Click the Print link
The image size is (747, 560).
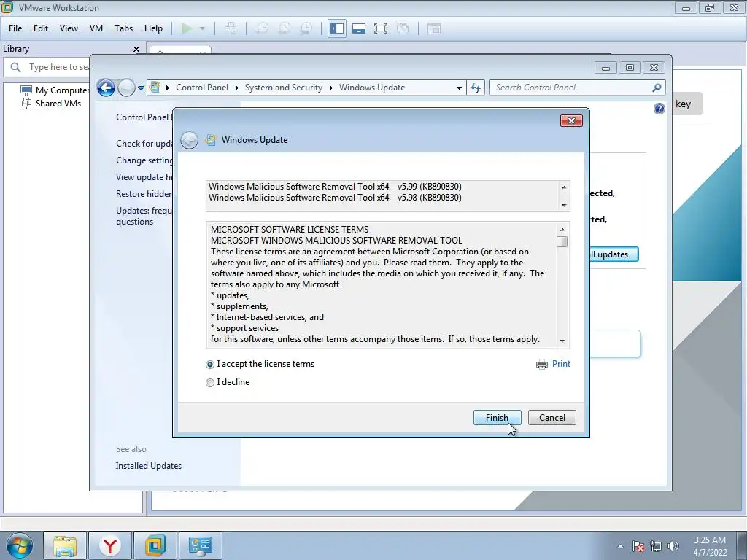[x=561, y=364]
